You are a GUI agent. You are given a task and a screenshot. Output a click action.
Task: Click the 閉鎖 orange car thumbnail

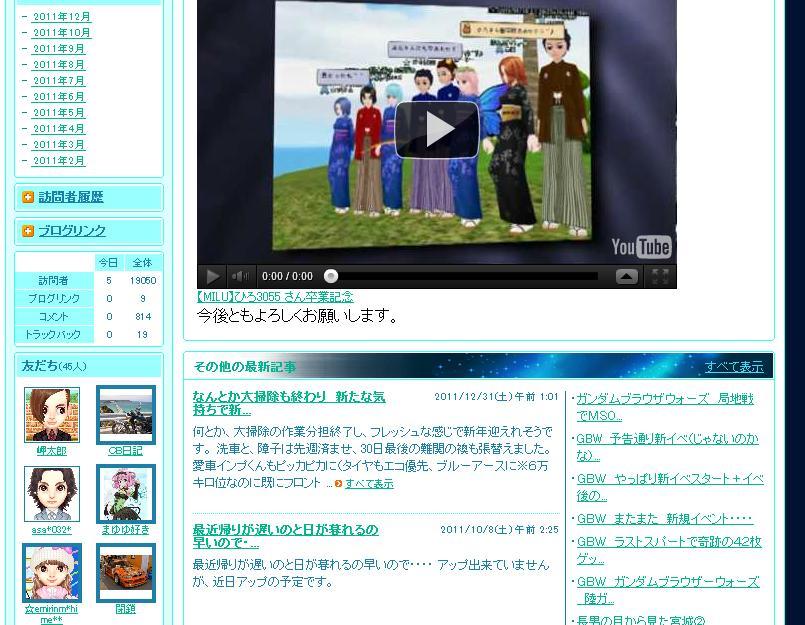[126, 573]
